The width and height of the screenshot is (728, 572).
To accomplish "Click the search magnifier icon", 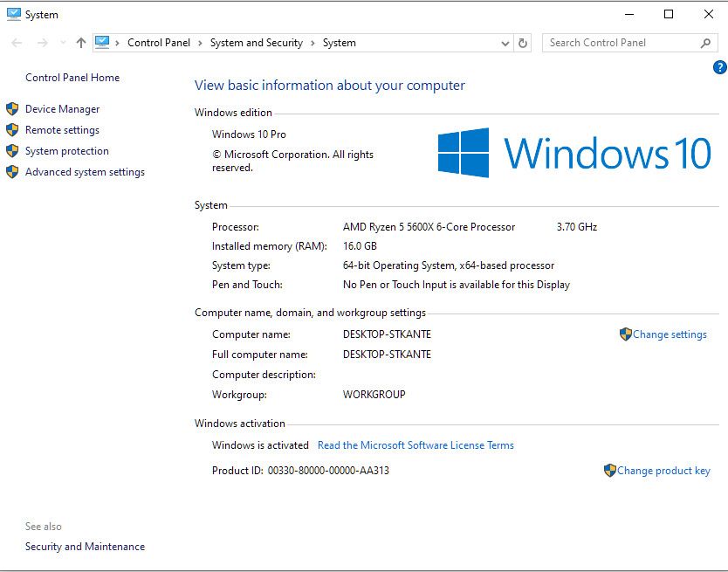I will point(705,43).
